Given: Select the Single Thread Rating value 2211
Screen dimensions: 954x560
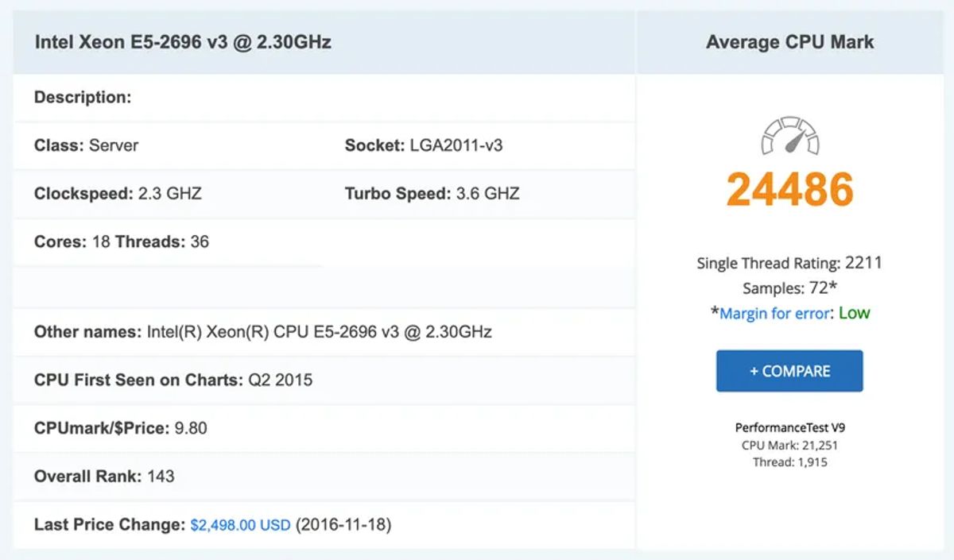Looking at the screenshot, I should 863,263.
